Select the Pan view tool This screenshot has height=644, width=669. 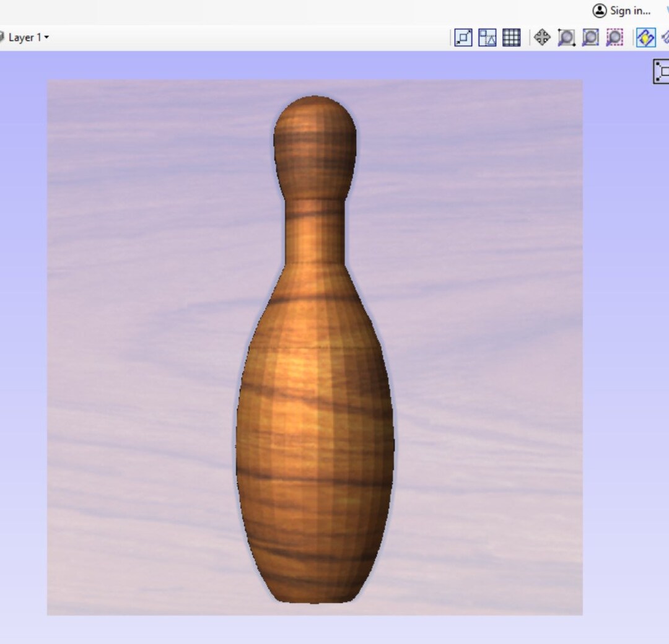tap(543, 38)
